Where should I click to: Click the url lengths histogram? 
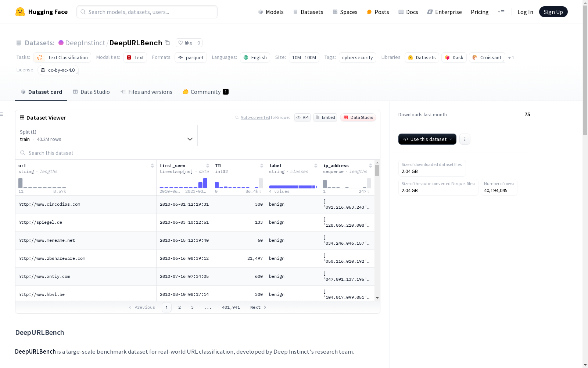pos(42,183)
